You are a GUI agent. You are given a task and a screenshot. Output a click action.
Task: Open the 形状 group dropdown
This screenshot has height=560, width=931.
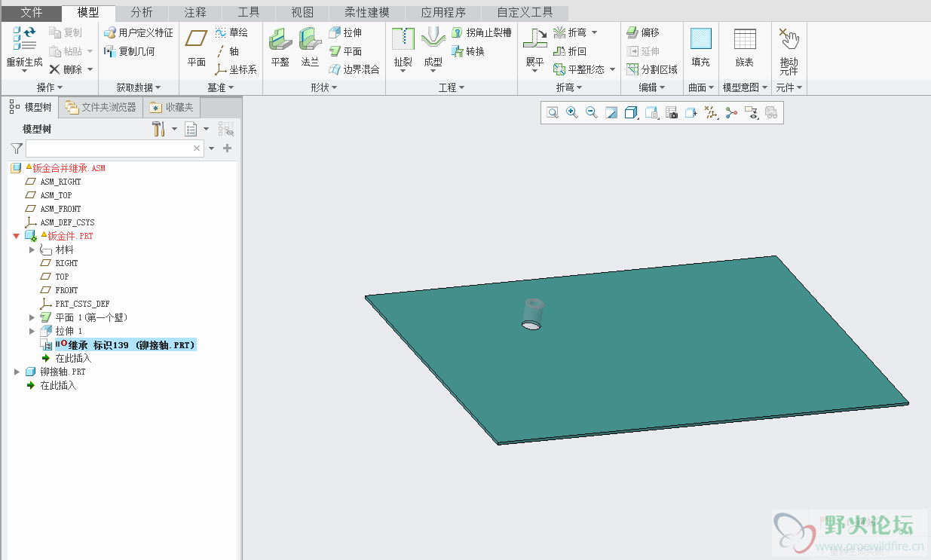click(x=324, y=87)
